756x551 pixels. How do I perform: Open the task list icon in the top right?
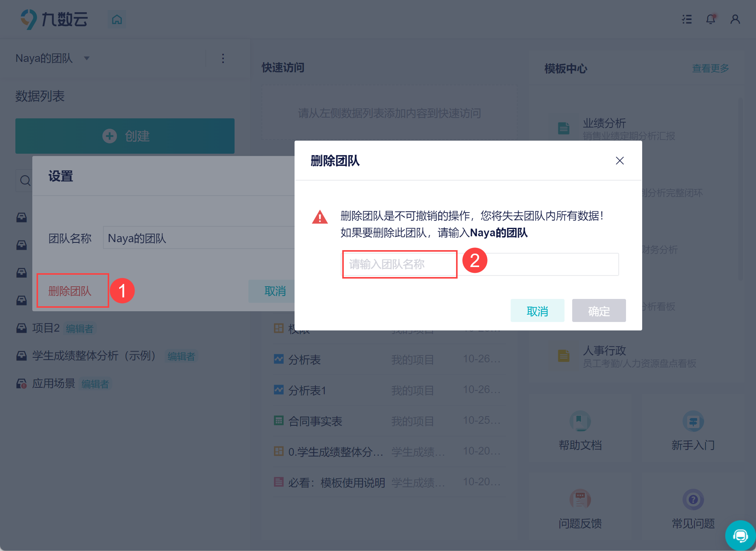[687, 19]
